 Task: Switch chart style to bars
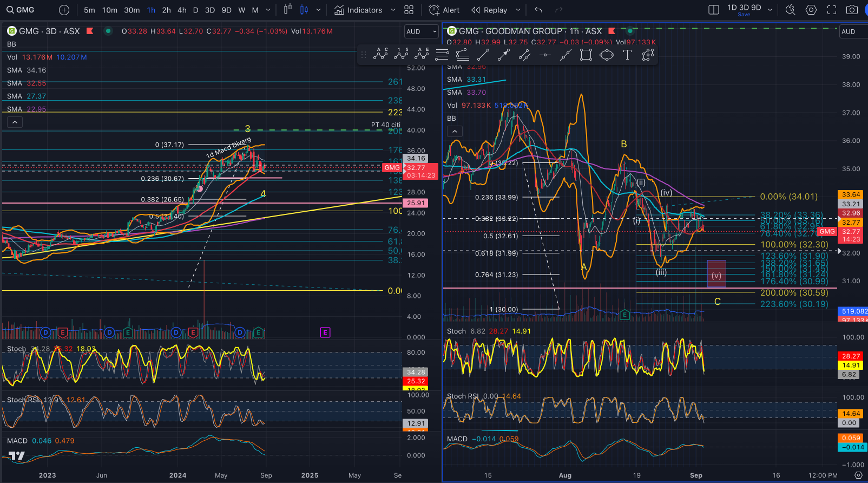288,10
